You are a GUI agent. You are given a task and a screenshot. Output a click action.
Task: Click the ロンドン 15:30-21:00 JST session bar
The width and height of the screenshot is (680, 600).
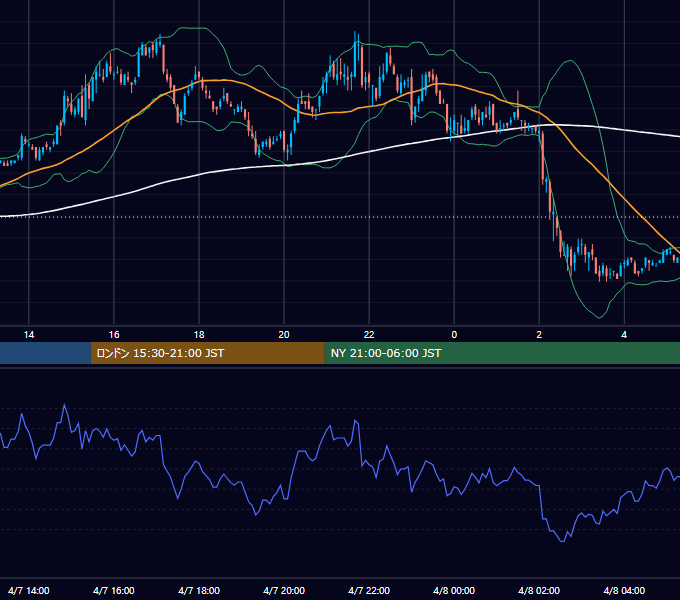tap(207, 353)
